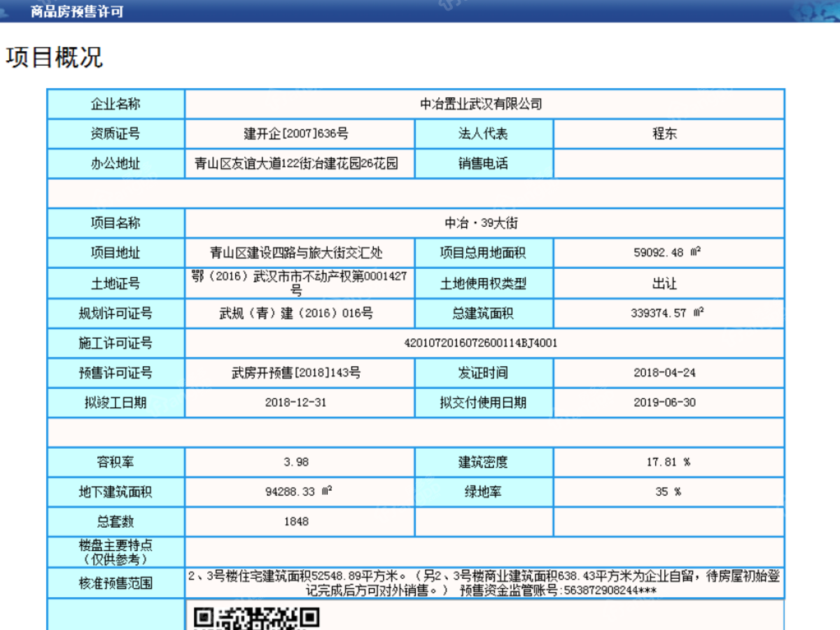Select total units value 1848
Image resolution: width=840 pixels, height=630 pixels.
pos(296,521)
